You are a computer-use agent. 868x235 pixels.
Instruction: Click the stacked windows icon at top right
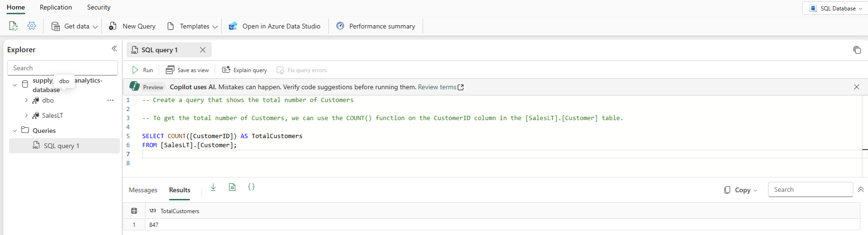pos(857,50)
